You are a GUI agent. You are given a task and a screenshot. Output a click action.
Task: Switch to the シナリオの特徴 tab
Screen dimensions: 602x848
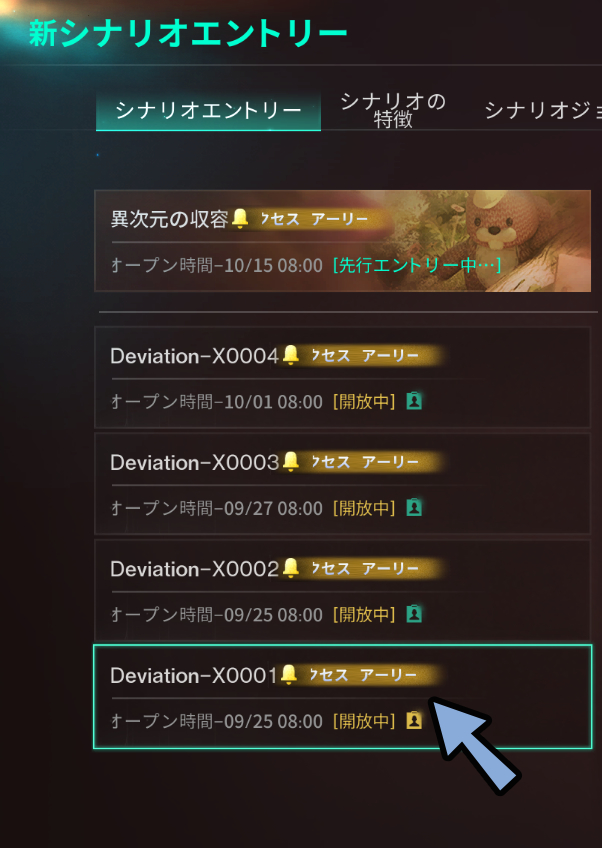(393, 110)
